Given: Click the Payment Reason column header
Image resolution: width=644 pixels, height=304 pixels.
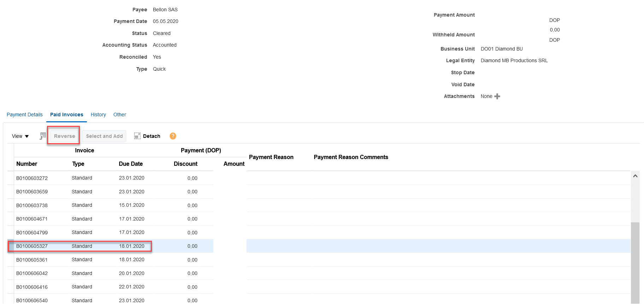Looking at the screenshot, I should click(271, 157).
